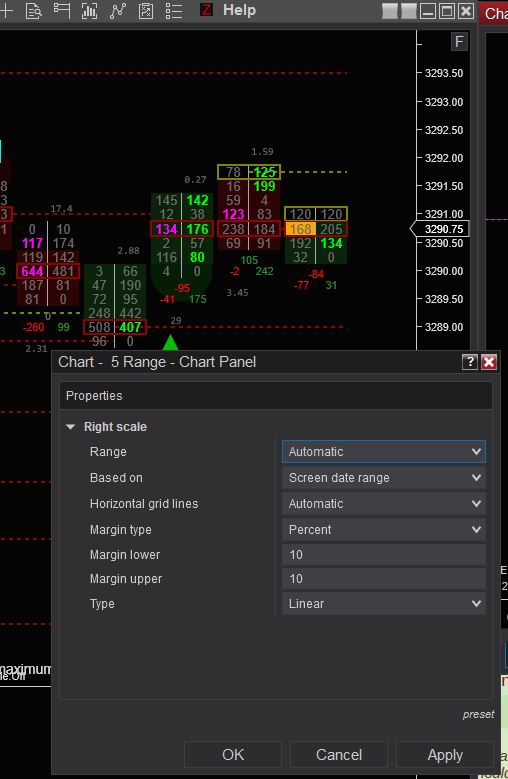Click the 3292.00 price scale label
Screen dimensions: 508x779
click(443, 158)
